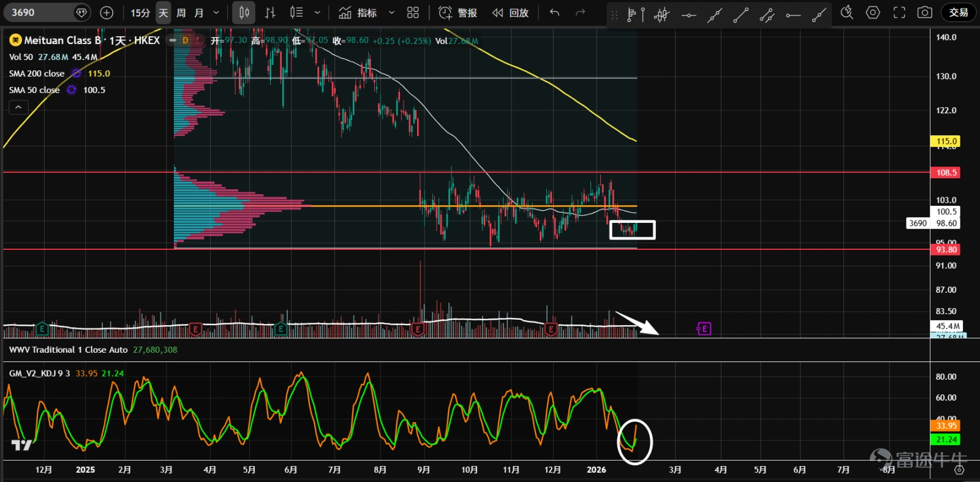Click the red E earnings marker near September
This screenshot has height=482, width=980.
pyautogui.click(x=418, y=329)
